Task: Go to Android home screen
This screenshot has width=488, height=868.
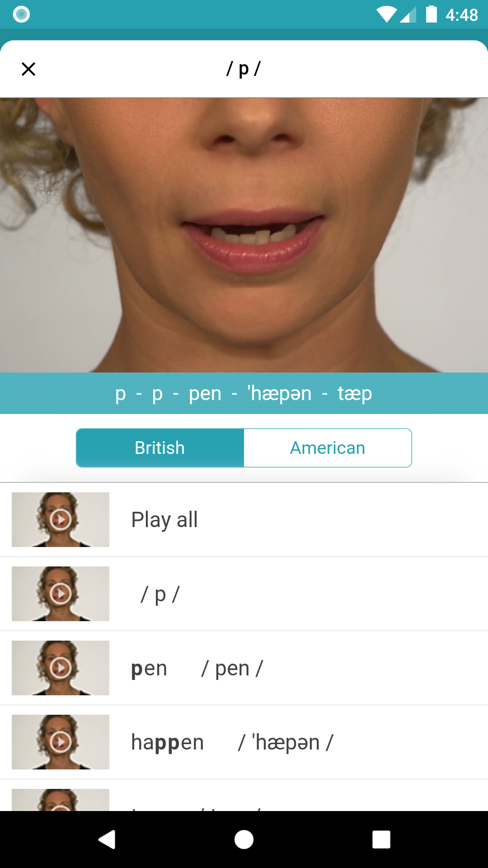Action: click(x=244, y=840)
